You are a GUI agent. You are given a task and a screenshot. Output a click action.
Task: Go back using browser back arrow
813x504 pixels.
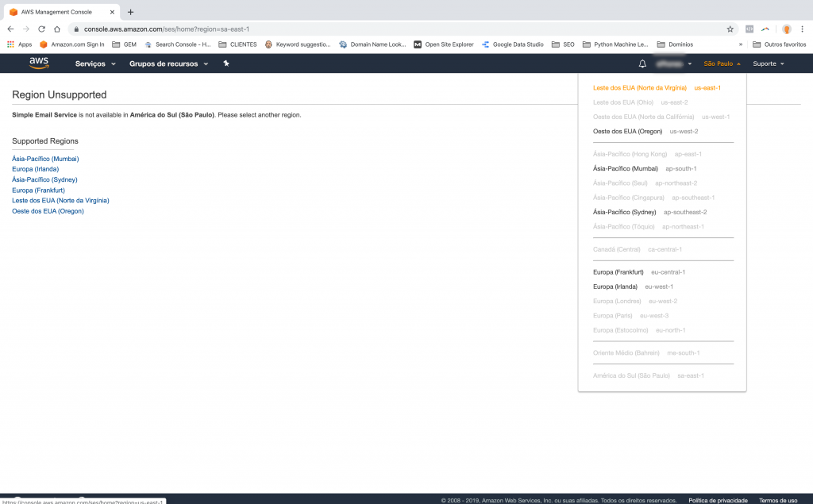point(10,29)
